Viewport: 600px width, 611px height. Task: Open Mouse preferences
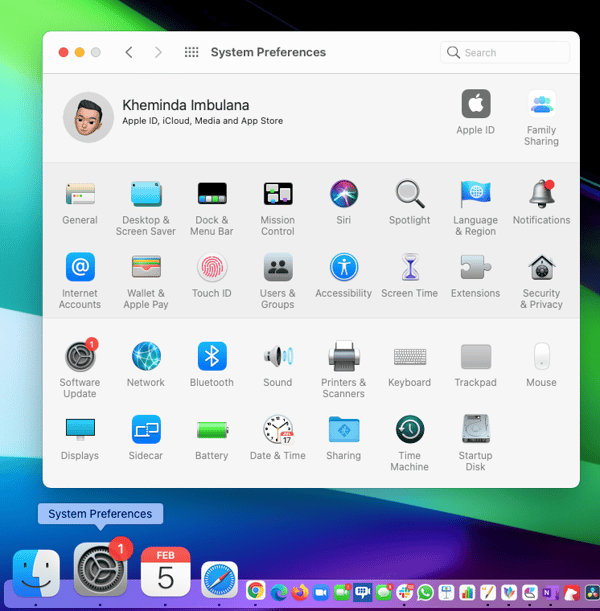(x=541, y=364)
